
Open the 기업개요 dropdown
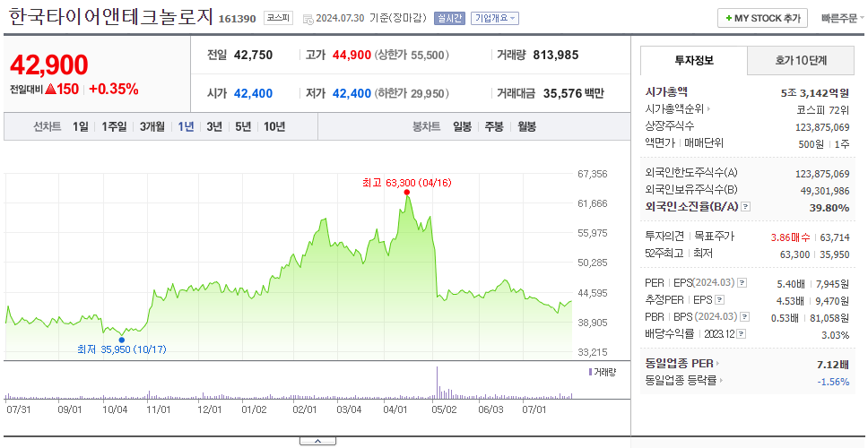pos(495,18)
